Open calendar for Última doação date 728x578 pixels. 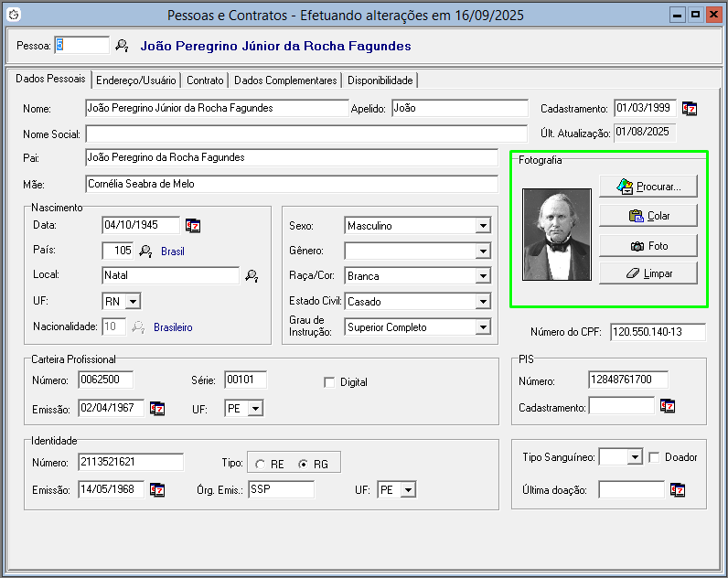678,490
